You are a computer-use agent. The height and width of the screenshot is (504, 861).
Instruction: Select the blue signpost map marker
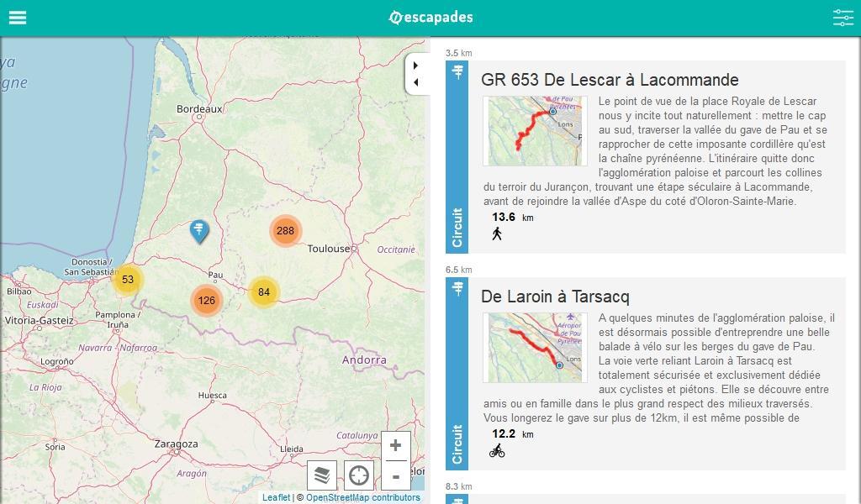point(198,231)
